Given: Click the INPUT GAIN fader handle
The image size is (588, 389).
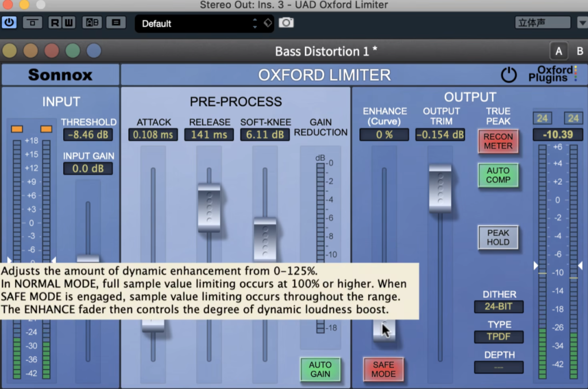Looking at the screenshot, I should click(88, 259).
